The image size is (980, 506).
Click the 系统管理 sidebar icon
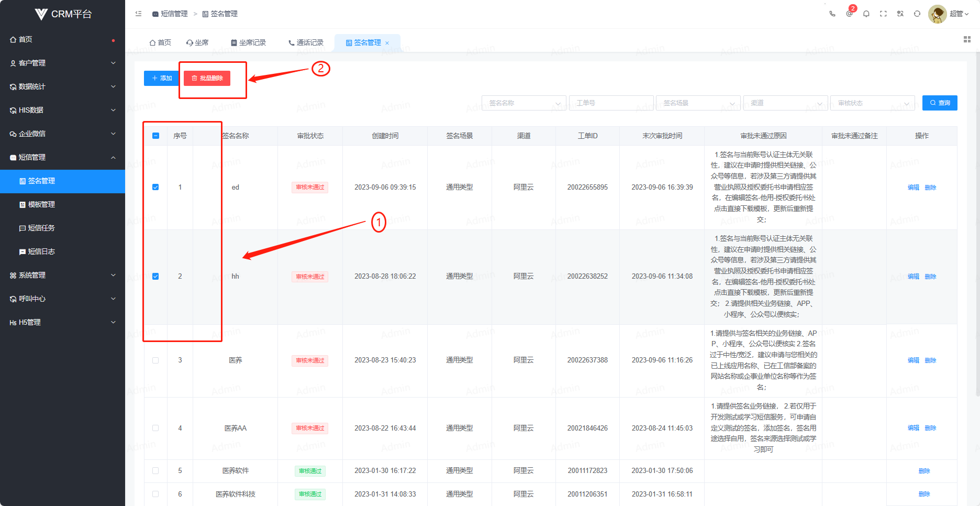13,275
